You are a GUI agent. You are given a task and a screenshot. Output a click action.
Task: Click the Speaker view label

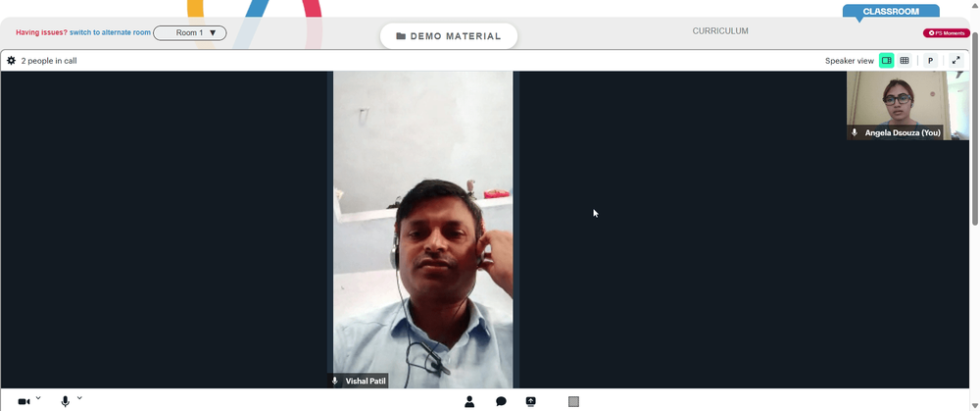[850, 61]
